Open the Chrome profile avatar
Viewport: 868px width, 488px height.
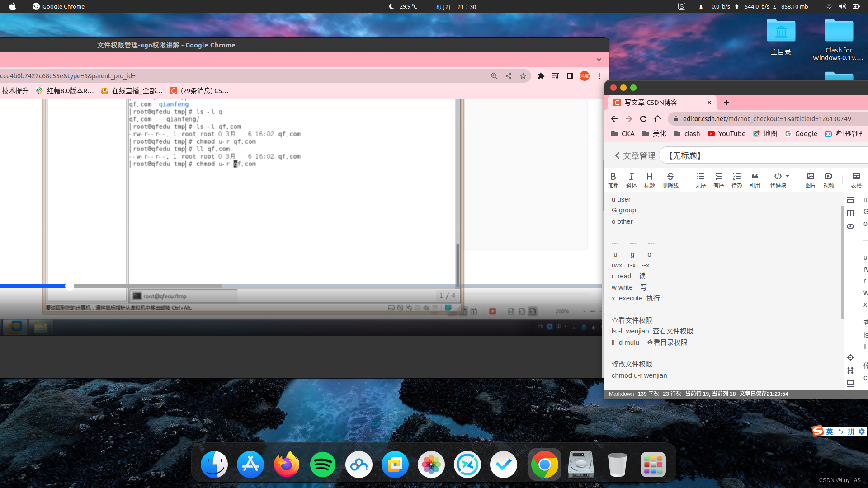[x=584, y=76]
